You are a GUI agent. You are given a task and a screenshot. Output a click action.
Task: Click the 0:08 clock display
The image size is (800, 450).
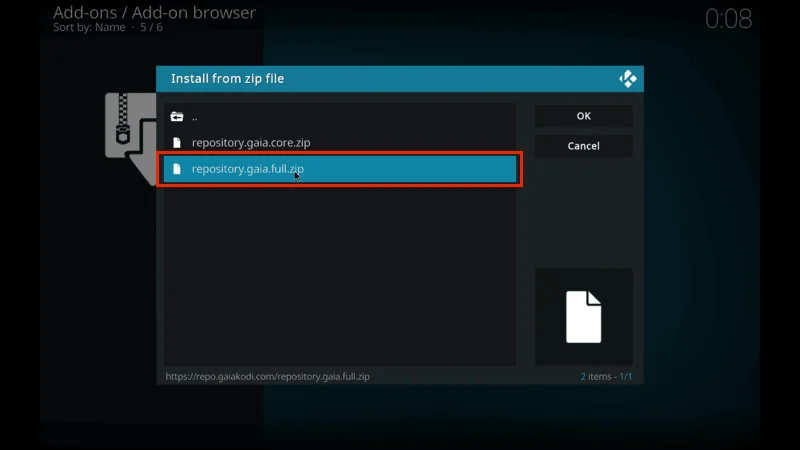point(728,19)
